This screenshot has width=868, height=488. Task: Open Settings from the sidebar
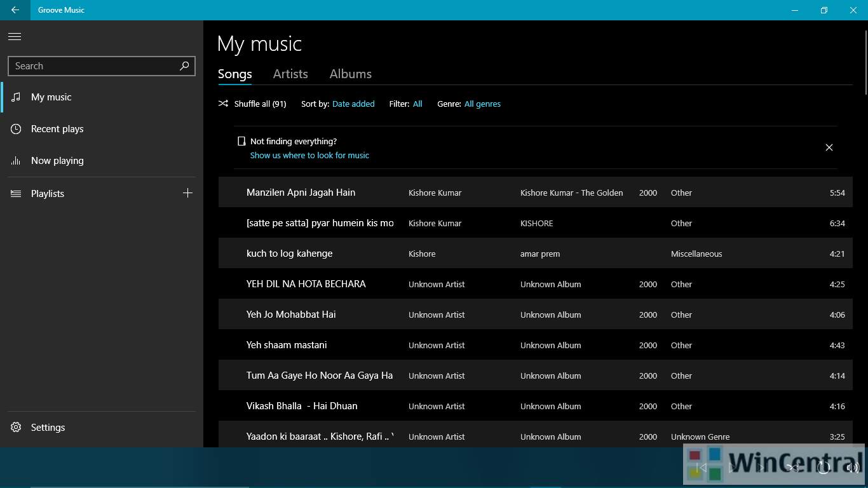(102, 428)
